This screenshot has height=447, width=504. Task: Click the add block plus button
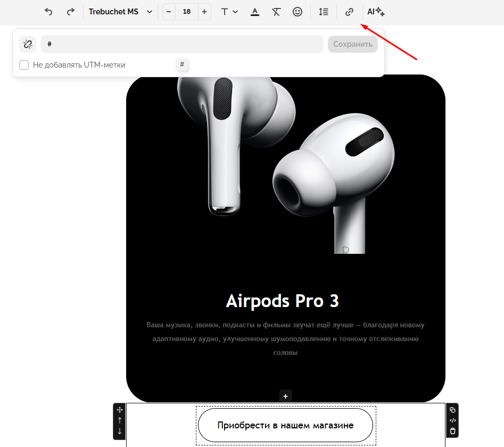click(x=286, y=396)
